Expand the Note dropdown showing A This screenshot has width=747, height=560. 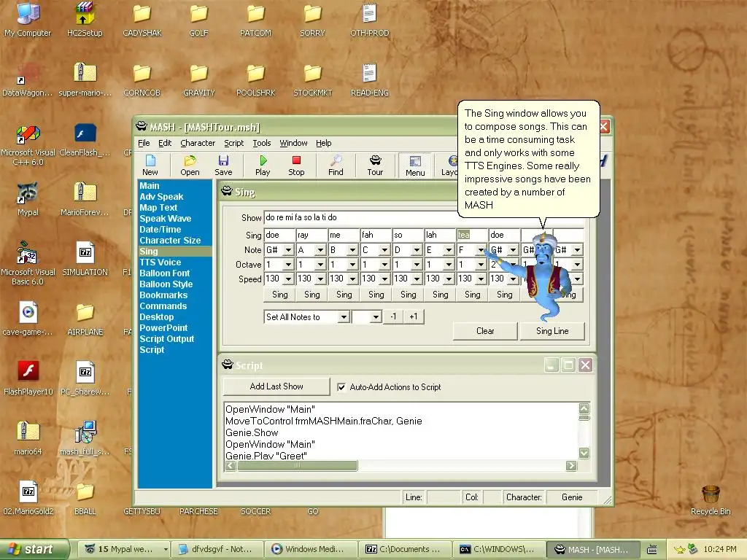320,250
